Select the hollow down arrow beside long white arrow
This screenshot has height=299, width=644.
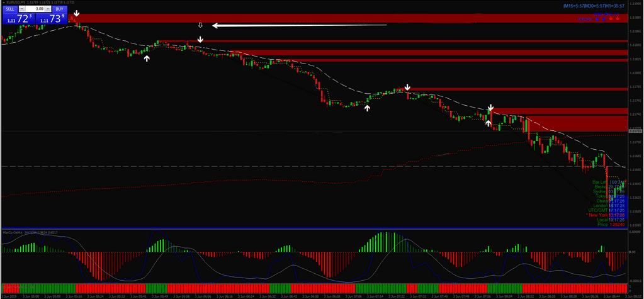pos(200,25)
